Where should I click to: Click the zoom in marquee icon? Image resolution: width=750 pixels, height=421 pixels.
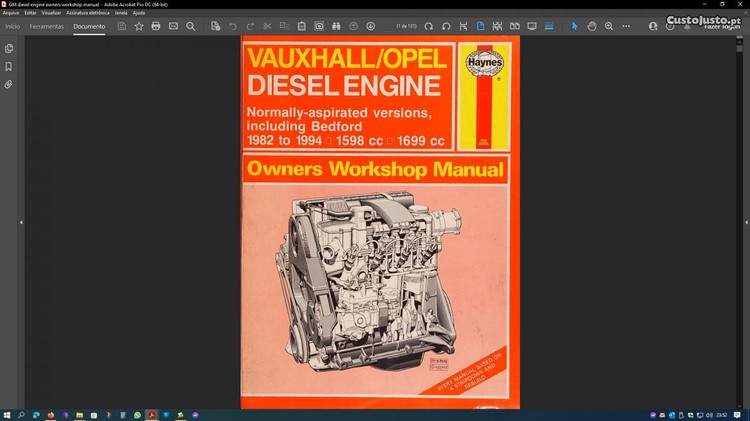pos(609,26)
